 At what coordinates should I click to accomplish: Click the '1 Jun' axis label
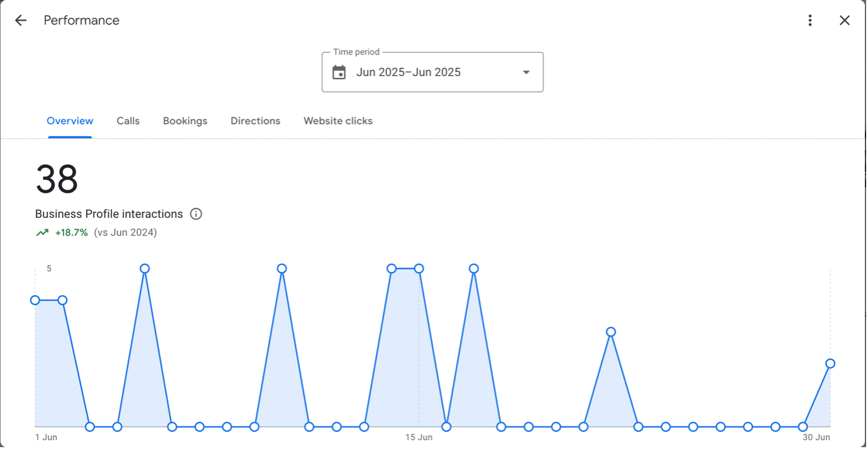[x=46, y=437]
